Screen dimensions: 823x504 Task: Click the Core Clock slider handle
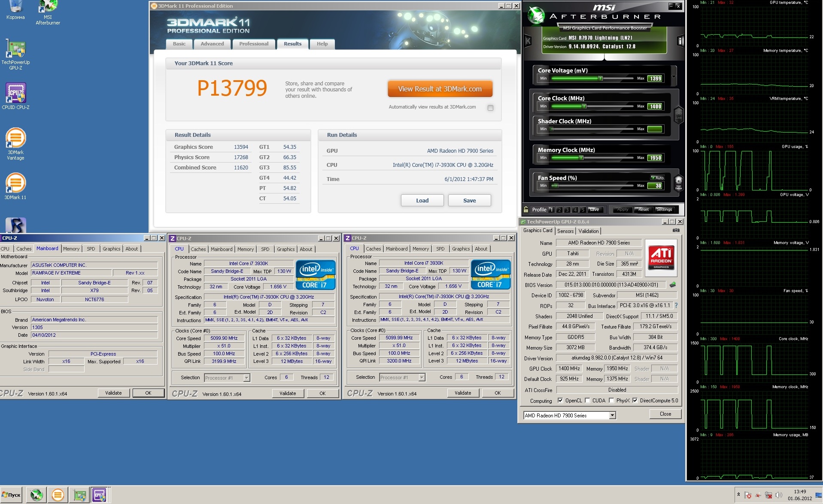584,106
